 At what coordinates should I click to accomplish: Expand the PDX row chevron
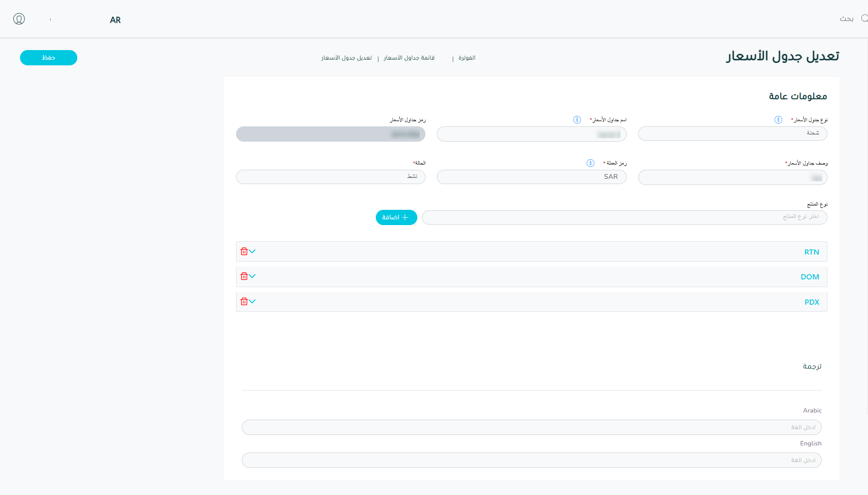pos(252,301)
